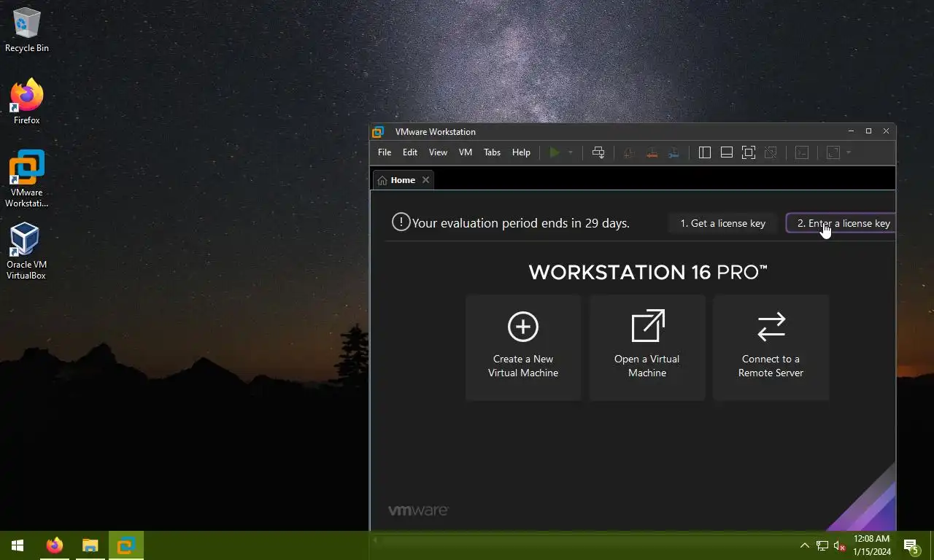The width and height of the screenshot is (934, 560).
Task: Click the Unity mode toolbar icon
Action: [x=771, y=152]
